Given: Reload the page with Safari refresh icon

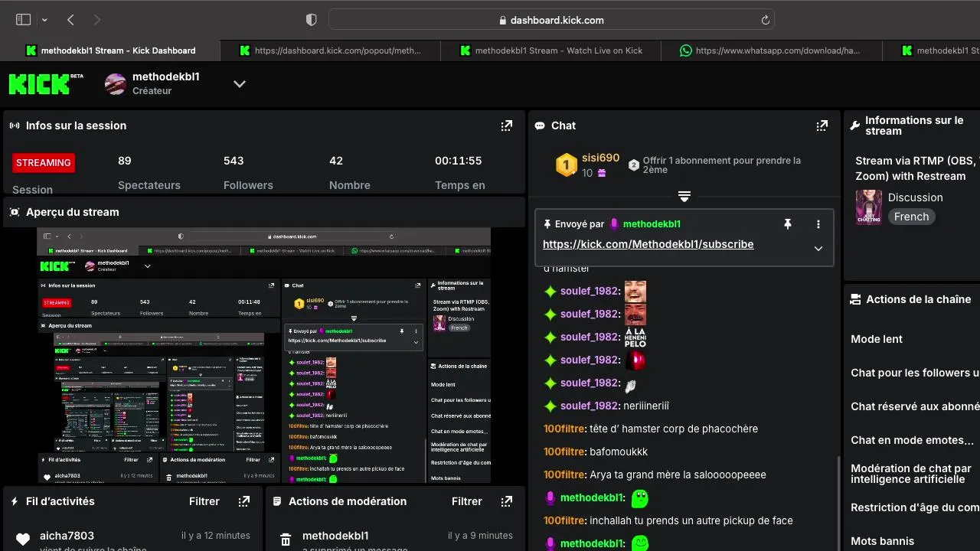Looking at the screenshot, I should click(x=765, y=20).
